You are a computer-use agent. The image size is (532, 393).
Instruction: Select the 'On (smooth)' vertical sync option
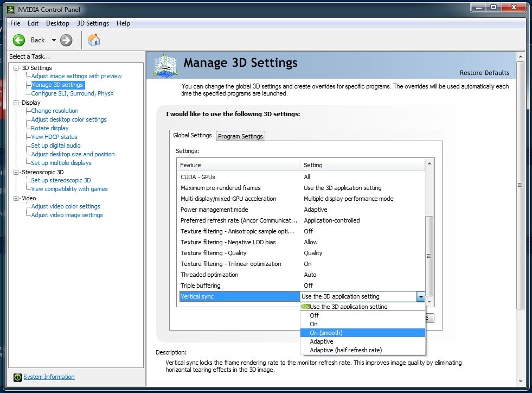[325, 333]
